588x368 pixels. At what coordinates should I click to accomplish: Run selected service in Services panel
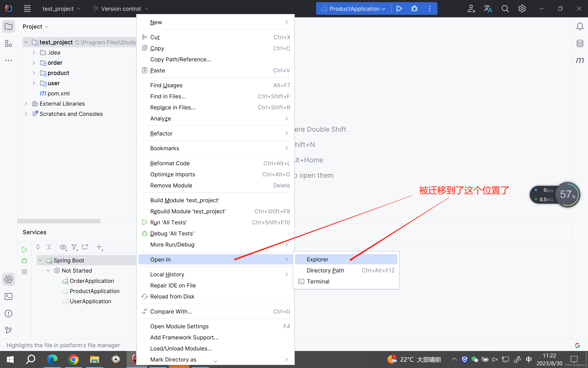click(x=24, y=249)
